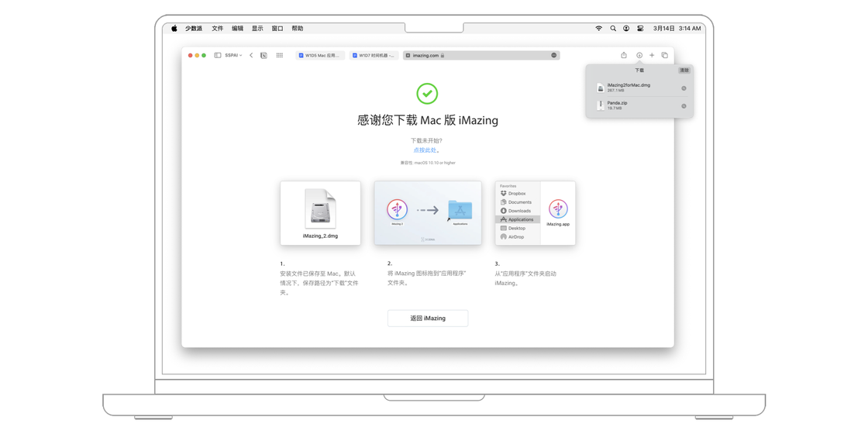Toggle the Safari sidebar icon

click(218, 55)
